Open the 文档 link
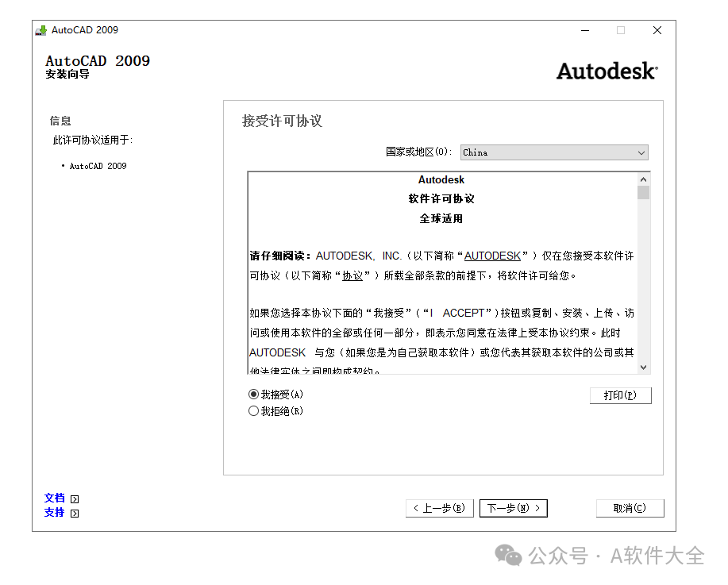The image size is (728, 585). pos(53,498)
